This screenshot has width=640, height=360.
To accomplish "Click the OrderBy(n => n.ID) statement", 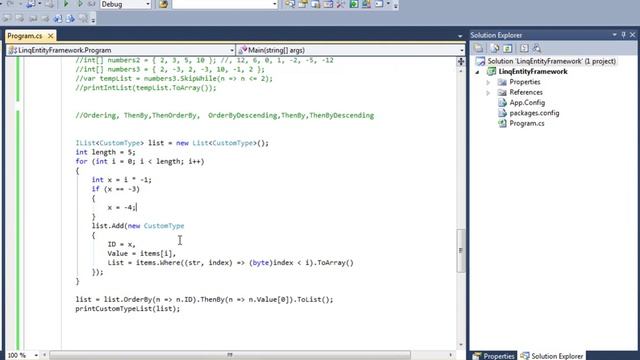I will (204, 300).
